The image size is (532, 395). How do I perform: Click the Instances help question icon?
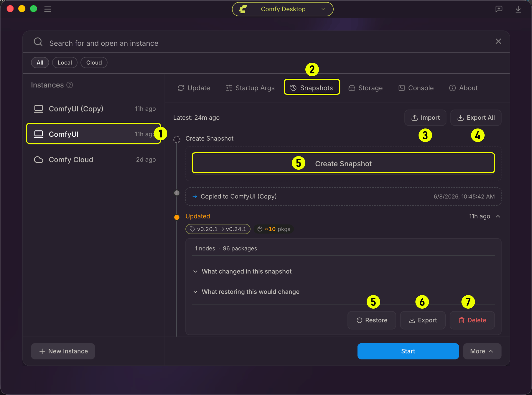pos(70,85)
